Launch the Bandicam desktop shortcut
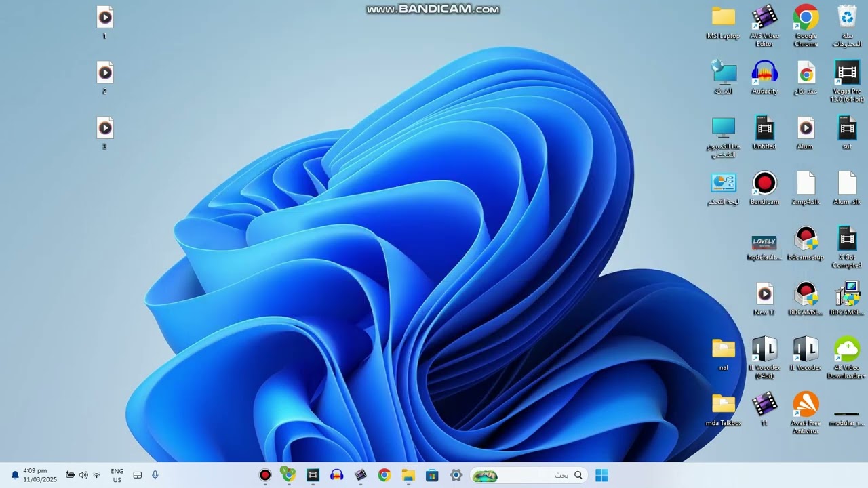This screenshot has height=488, width=868. (x=764, y=188)
